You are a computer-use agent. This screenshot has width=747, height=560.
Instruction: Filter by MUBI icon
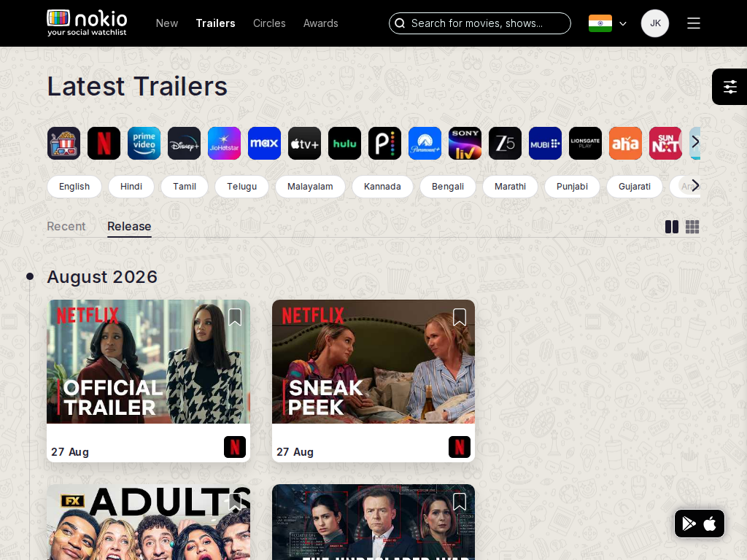pos(545,144)
